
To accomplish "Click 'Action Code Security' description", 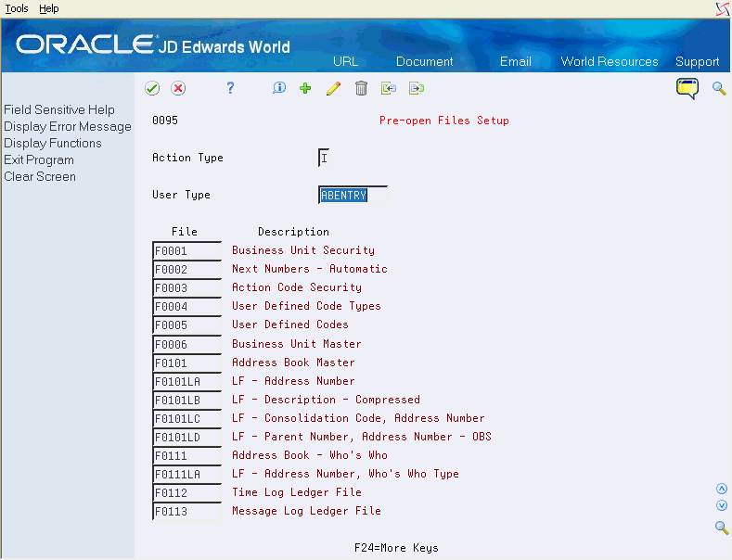I will pyautogui.click(x=297, y=288).
